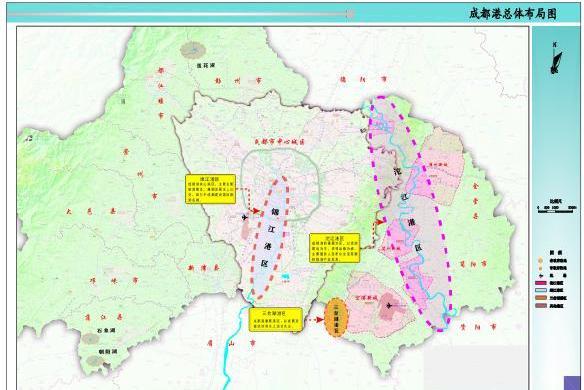Click the red arrowhead pointing at the orange oval
The width and height of the screenshot is (584, 390).
click(320, 320)
